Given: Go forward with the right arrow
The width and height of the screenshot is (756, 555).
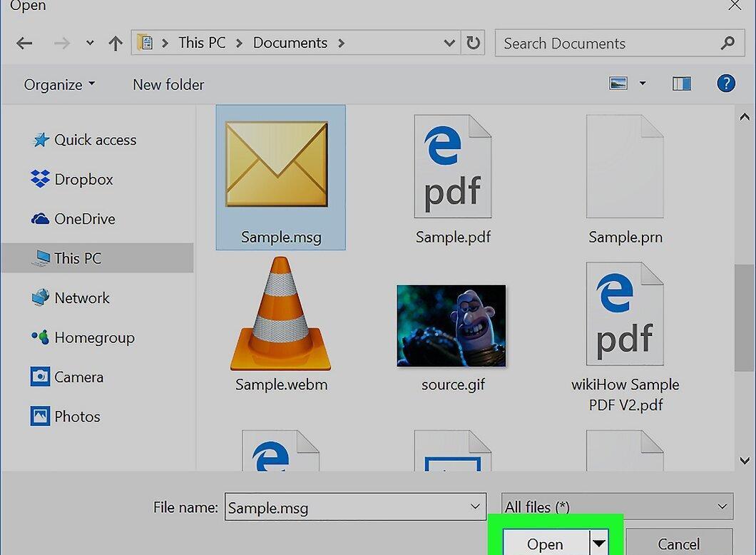Looking at the screenshot, I should (62, 44).
